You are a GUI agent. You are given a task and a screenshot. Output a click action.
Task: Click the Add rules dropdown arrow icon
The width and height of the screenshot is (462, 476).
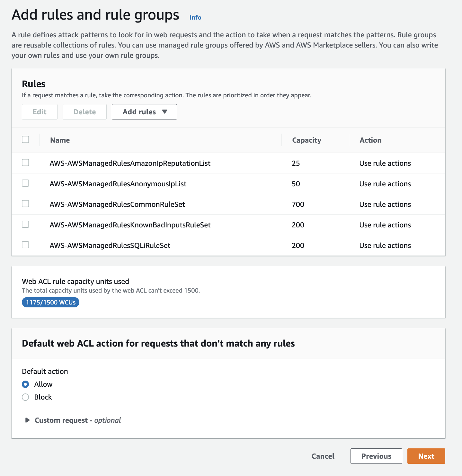pyautogui.click(x=165, y=112)
